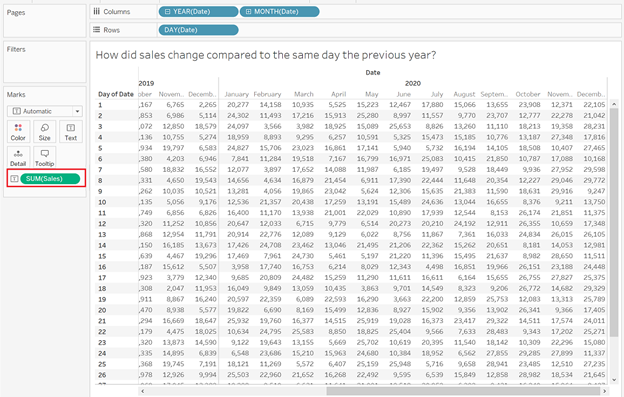
Task: Select the May column header
Action: pyautogui.click(x=372, y=94)
